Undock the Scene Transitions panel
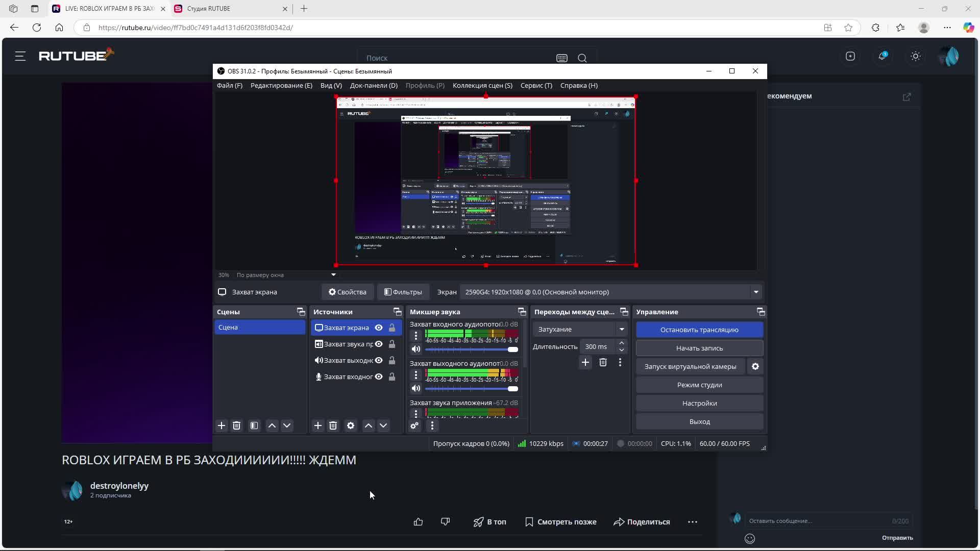Image resolution: width=980 pixels, height=551 pixels. click(x=624, y=312)
